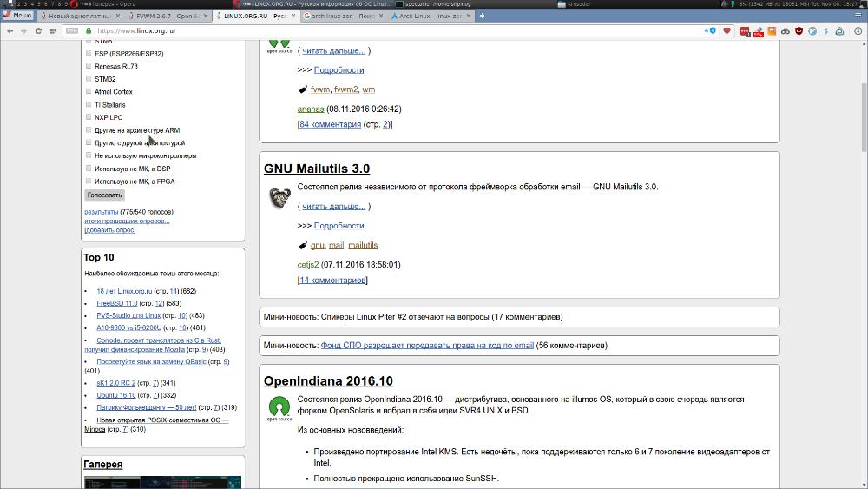Open the tab list menu icon
The height and width of the screenshot is (489, 868).
(858, 16)
